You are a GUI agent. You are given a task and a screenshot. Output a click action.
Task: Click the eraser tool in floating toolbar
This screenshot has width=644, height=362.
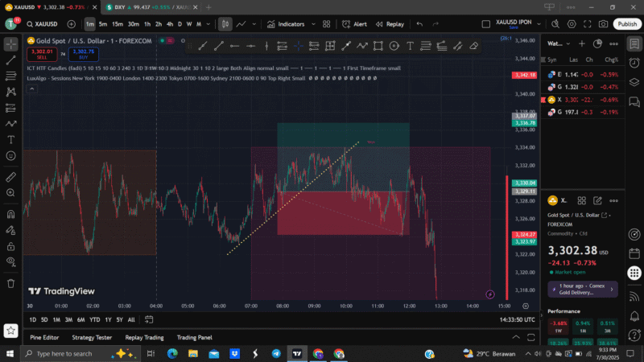coord(473,46)
